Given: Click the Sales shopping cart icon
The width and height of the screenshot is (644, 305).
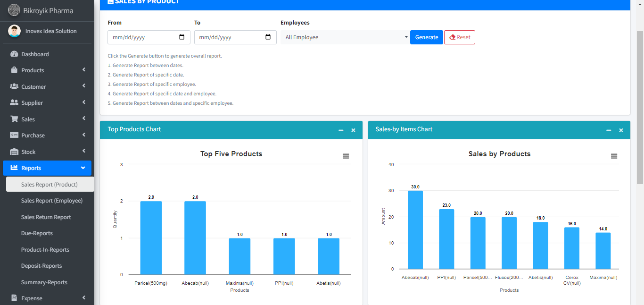Looking at the screenshot, I should point(14,119).
